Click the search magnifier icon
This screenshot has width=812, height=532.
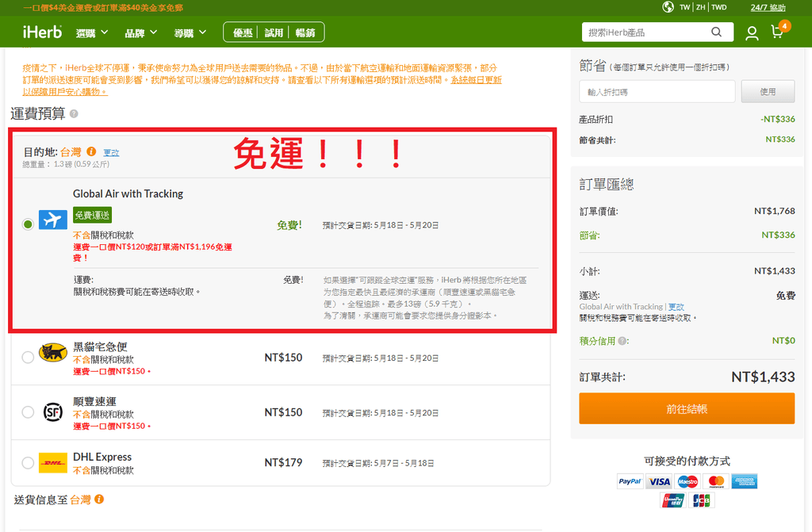tap(716, 33)
